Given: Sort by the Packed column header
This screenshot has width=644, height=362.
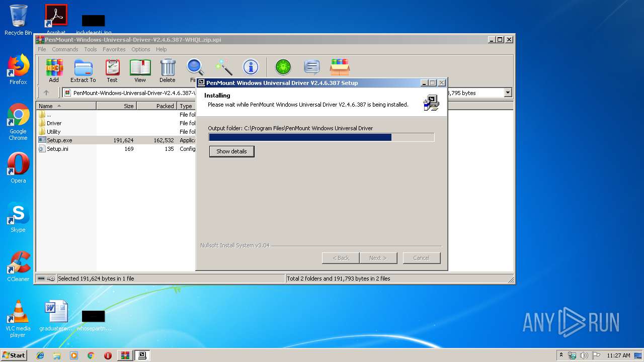Looking at the screenshot, I should (x=157, y=106).
